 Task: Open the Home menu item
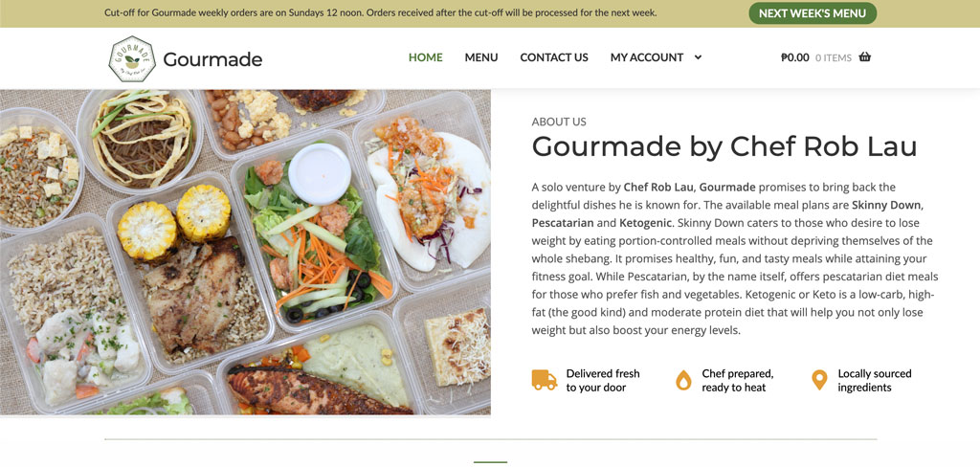tap(425, 57)
